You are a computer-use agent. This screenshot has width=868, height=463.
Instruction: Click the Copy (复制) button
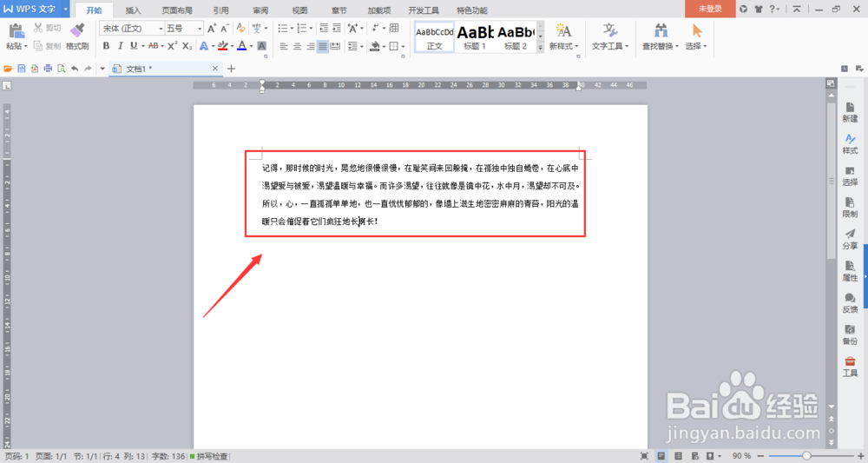click(47, 46)
